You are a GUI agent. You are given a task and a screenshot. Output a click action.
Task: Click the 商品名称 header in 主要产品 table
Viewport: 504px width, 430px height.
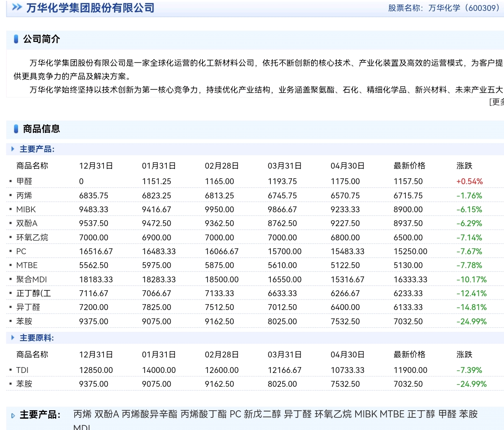[x=32, y=166]
